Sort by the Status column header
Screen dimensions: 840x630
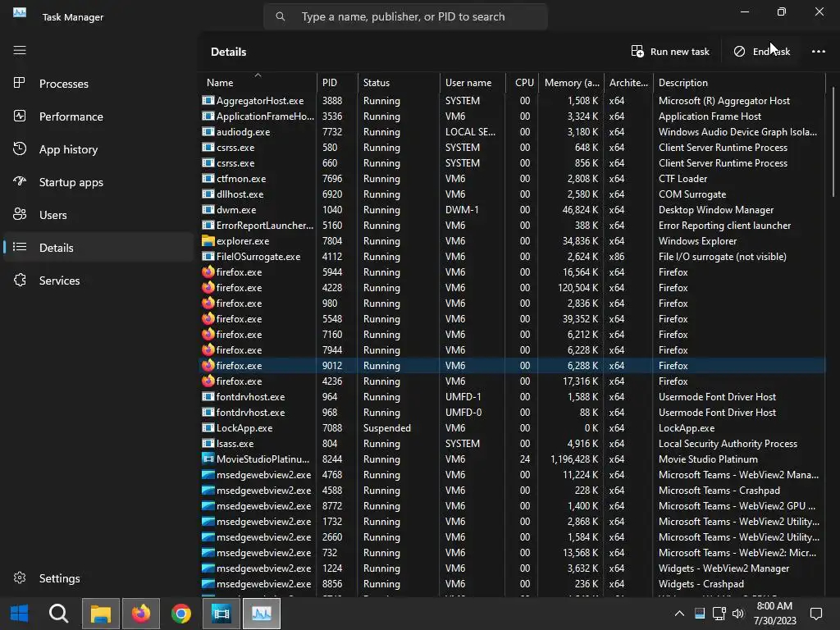pyautogui.click(x=399, y=83)
